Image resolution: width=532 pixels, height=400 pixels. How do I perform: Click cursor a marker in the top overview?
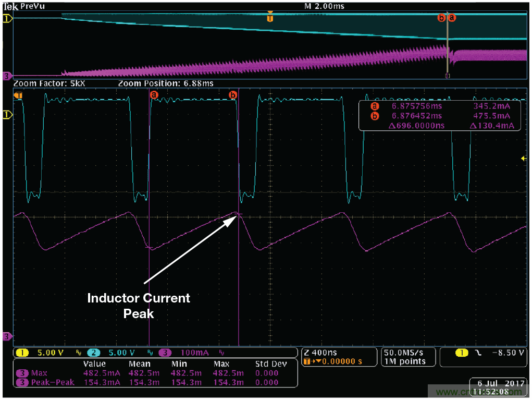tap(452, 17)
